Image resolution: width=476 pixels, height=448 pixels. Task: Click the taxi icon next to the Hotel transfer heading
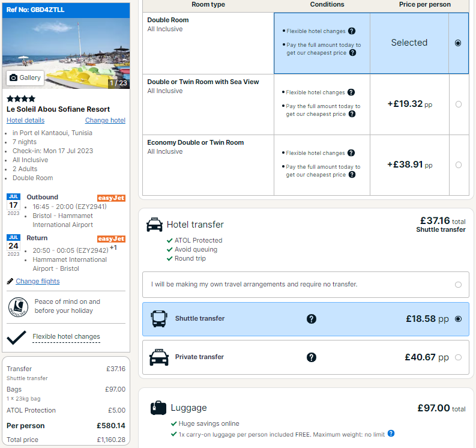coord(154,225)
